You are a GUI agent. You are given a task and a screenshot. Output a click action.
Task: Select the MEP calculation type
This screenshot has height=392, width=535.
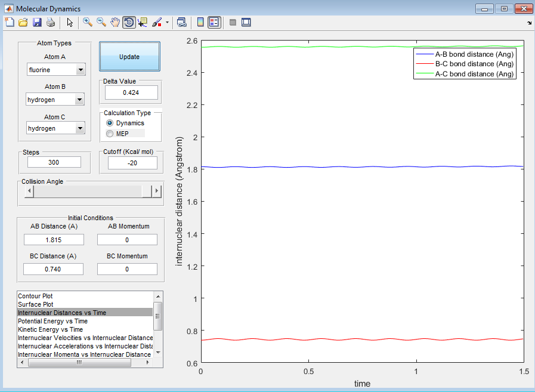tap(110, 134)
